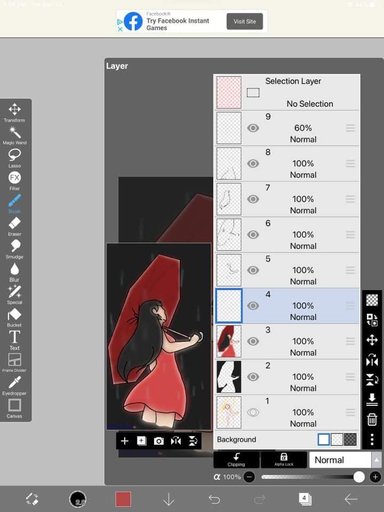Click the trash icon to delete layer

pyautogui.click(x=372, y=419)
